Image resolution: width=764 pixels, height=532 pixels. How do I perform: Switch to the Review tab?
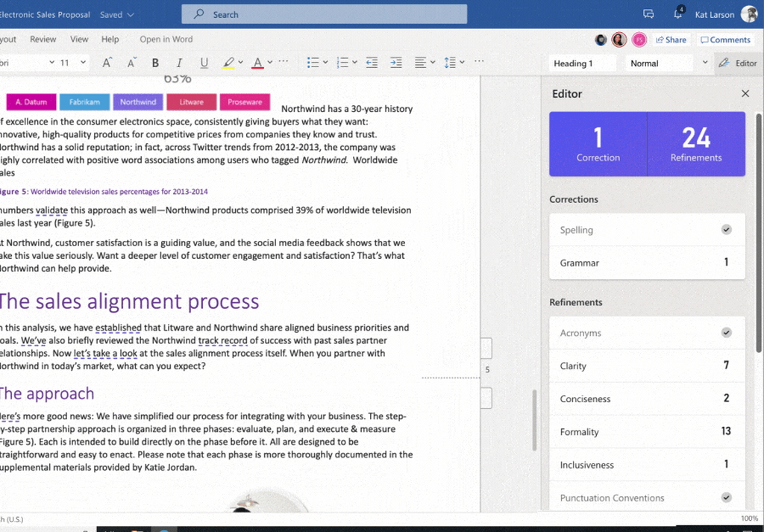click(43, 39)
